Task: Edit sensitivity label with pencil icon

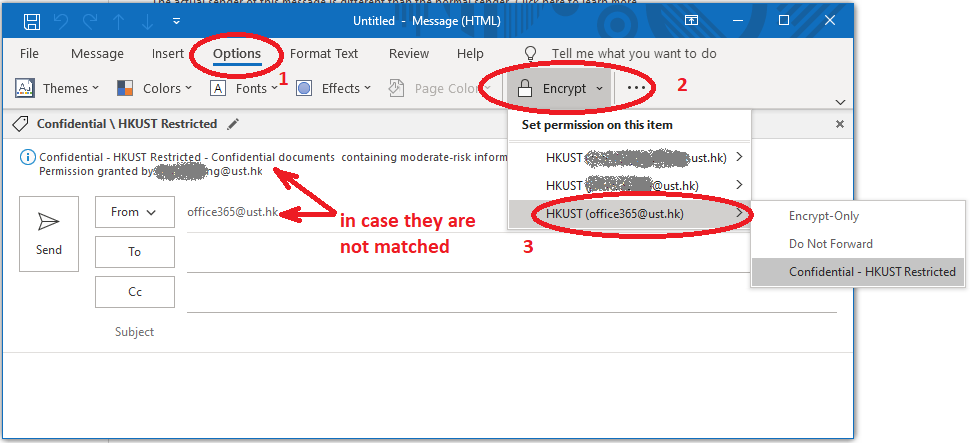Action: [233, 124]
